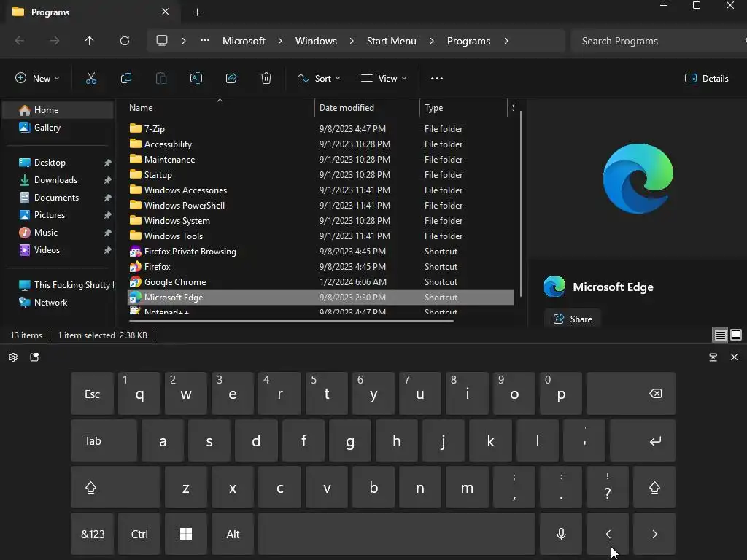
Task: Expand chevron after Programs in address bar
Action: (506, 41)
